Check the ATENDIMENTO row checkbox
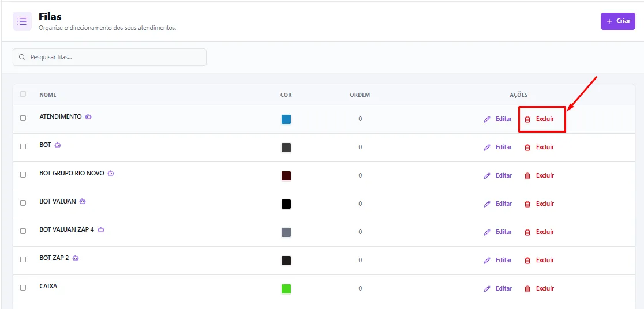 (x=23, y=118)
